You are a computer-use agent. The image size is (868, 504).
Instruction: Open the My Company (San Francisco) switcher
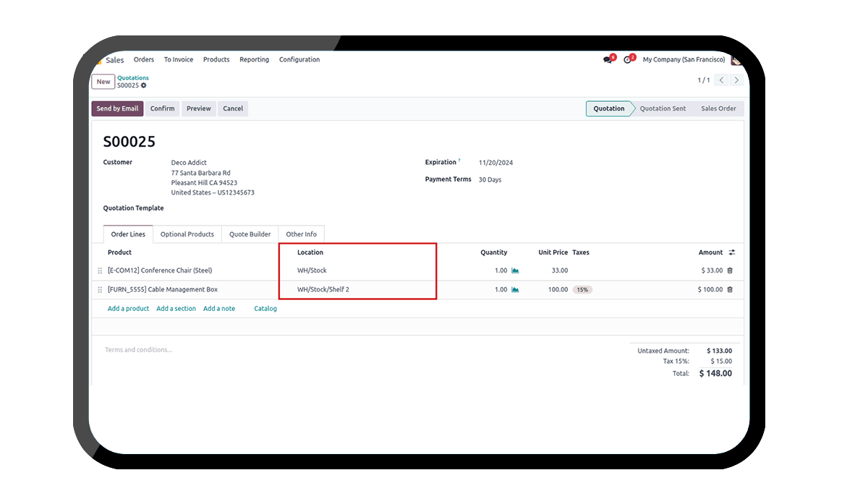click(684, 60)
